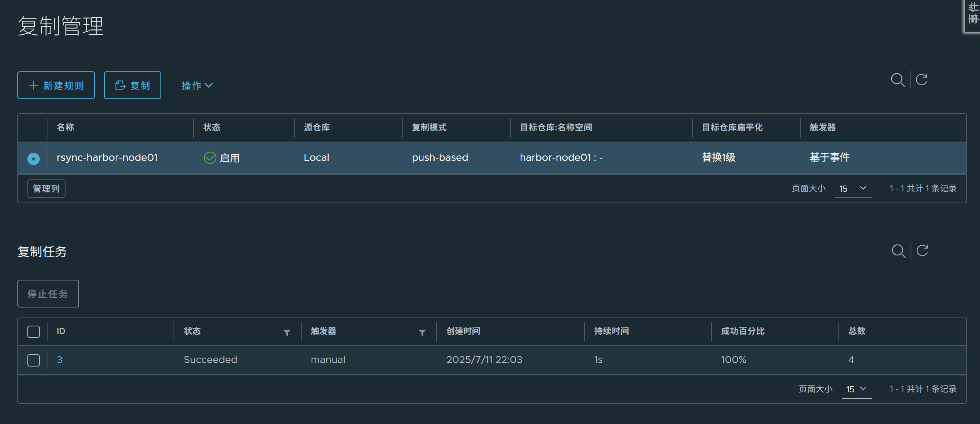Check the task 3 row checkbox
This screenshot has height=424, width=980.
pos(34,360)
